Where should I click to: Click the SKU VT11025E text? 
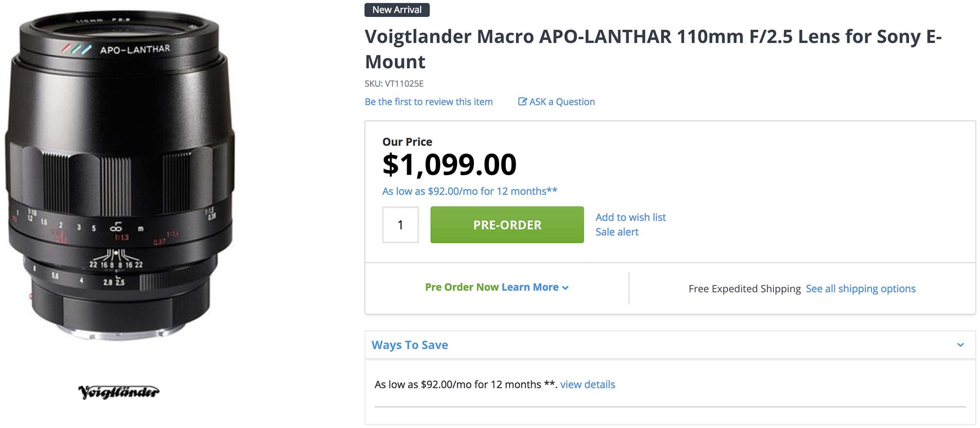point(394,84)
